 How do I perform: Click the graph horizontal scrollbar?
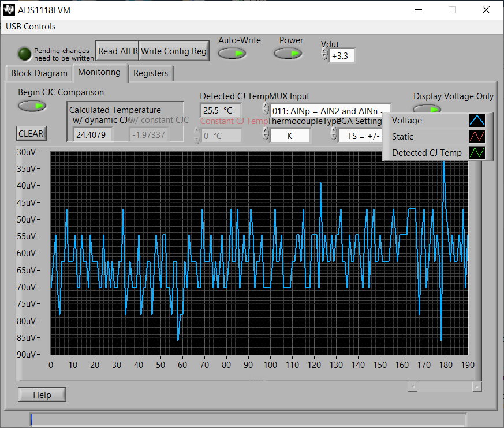pos(445,387)
